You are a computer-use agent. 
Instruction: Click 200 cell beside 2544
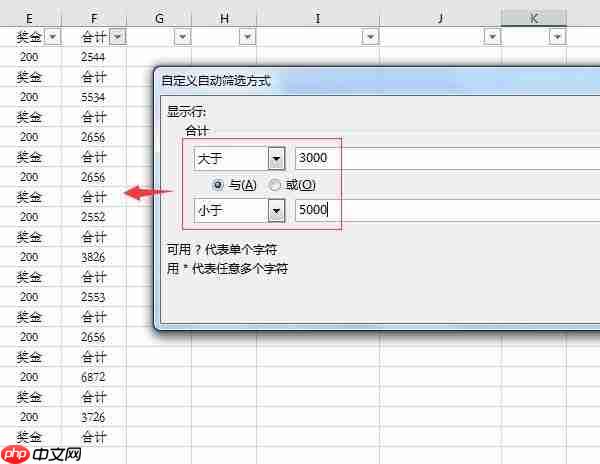point(29,57)
